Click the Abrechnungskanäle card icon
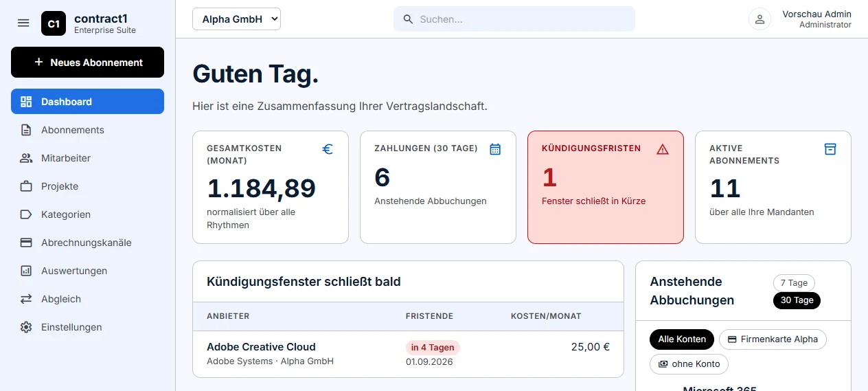Image resolution: width=868 pixels, height=391 pixels. coord(26,243)
